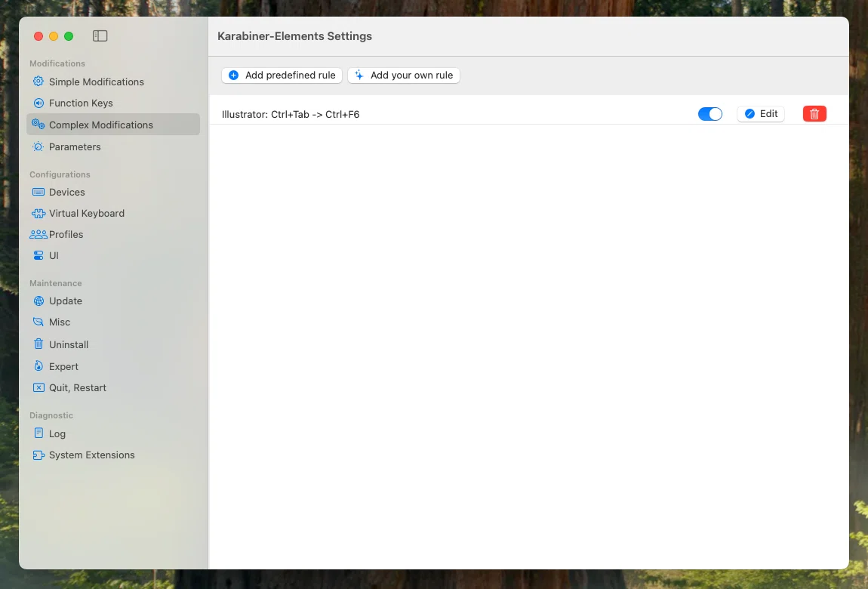Click the Parameters dial icon
The height and width of the screenshot is (589, 868).
tap(38, 146)
